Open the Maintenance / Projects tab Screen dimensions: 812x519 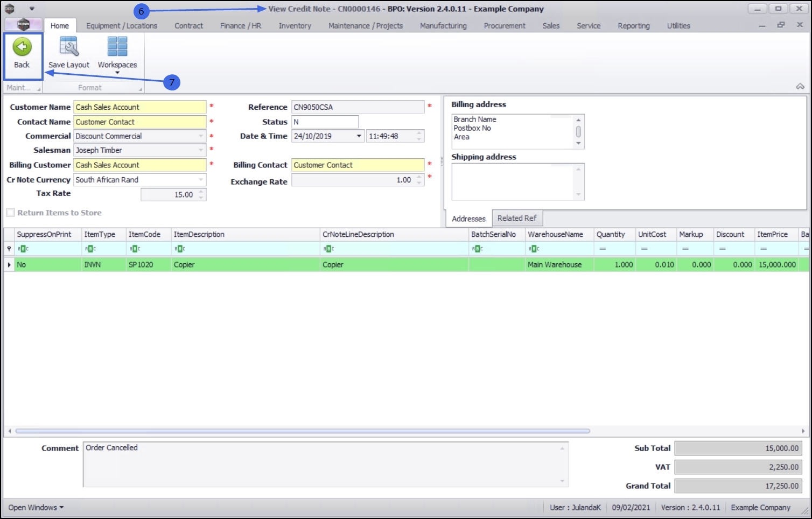(x=366, y=25)
